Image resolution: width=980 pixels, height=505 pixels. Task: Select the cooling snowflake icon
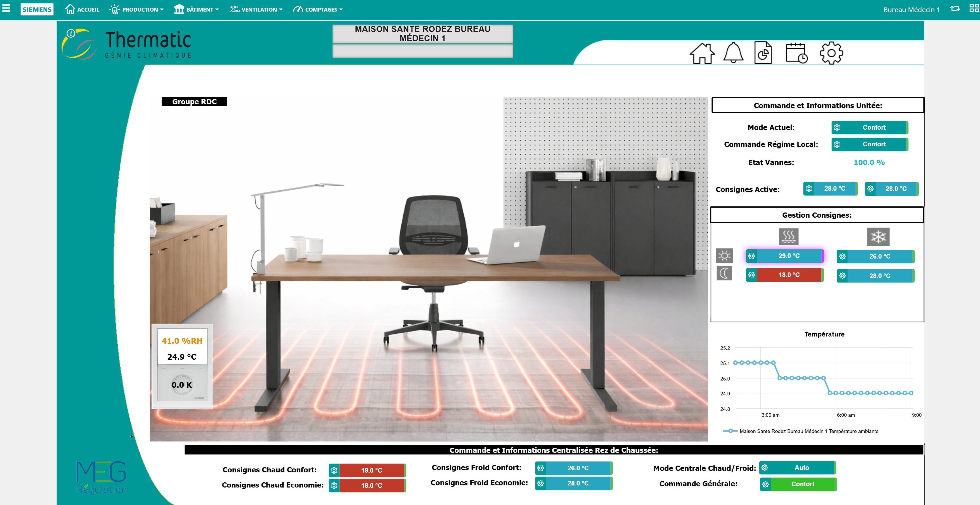point(878,237)
